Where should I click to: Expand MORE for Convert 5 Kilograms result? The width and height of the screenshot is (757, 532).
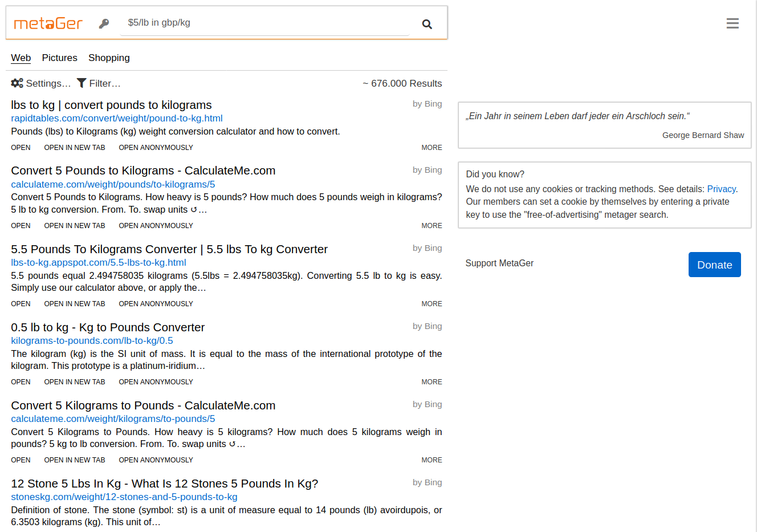pos(432,460)
